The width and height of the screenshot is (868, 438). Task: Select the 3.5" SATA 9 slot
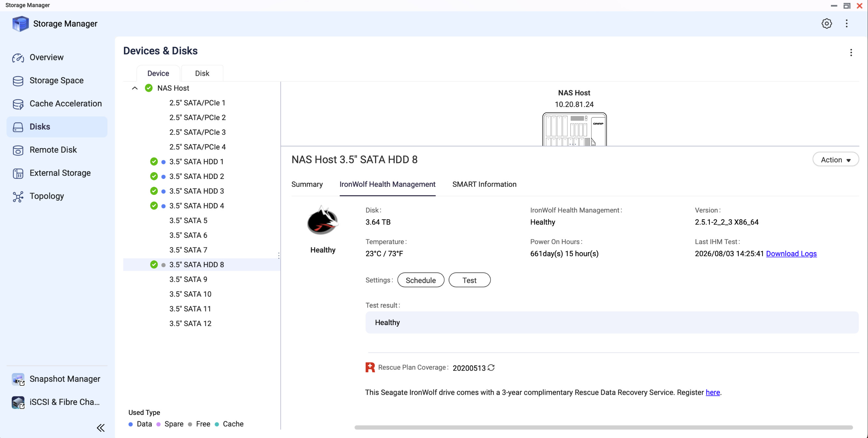point(189,280)
